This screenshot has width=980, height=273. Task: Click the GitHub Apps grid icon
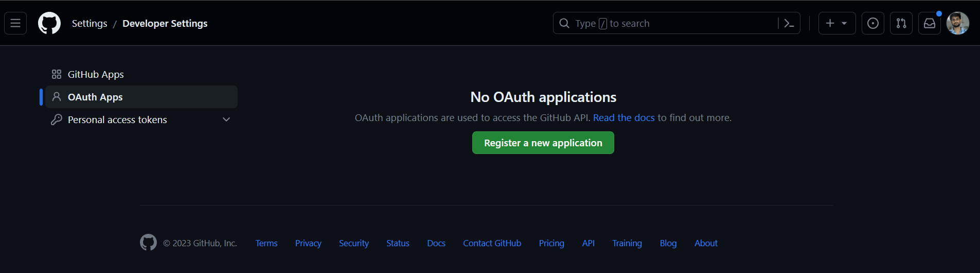57,74
